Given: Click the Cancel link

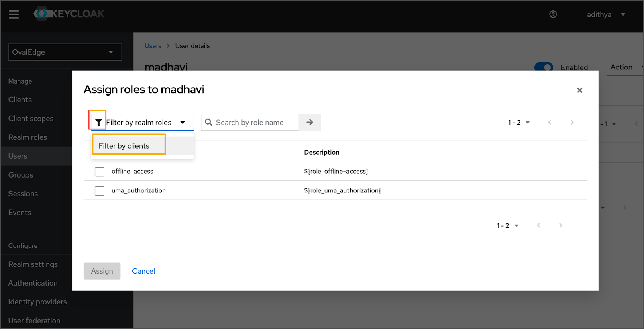Looking at the screenshot, I should click(143, 271).
